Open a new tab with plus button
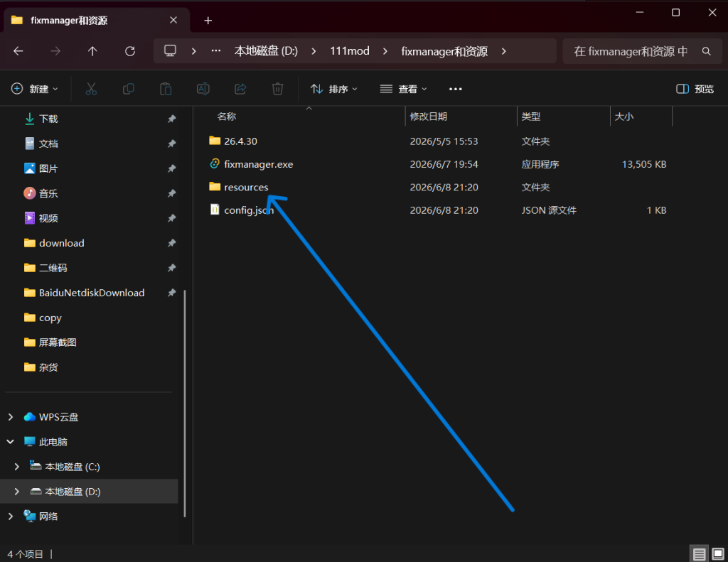Screen dimensions: 728x562 (x=208, y=21)
